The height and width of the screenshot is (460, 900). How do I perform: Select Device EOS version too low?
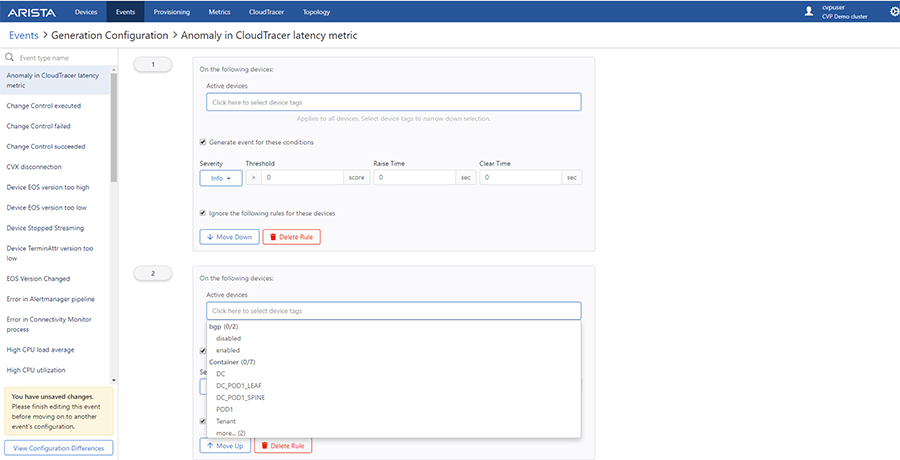tap(55, 207)
